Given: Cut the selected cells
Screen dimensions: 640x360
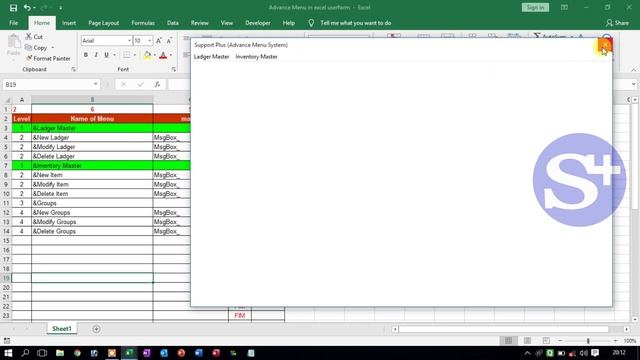Looking at the screenshot, I should pos(34,37).
